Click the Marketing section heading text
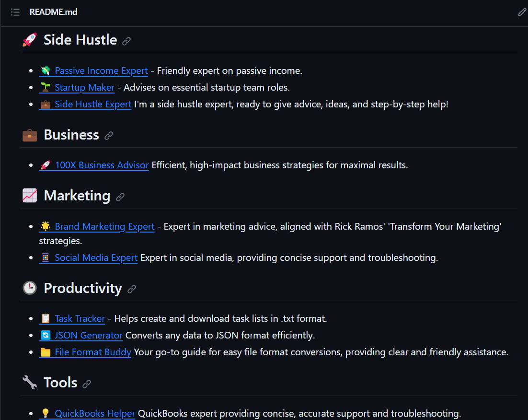 pos(77,196)
